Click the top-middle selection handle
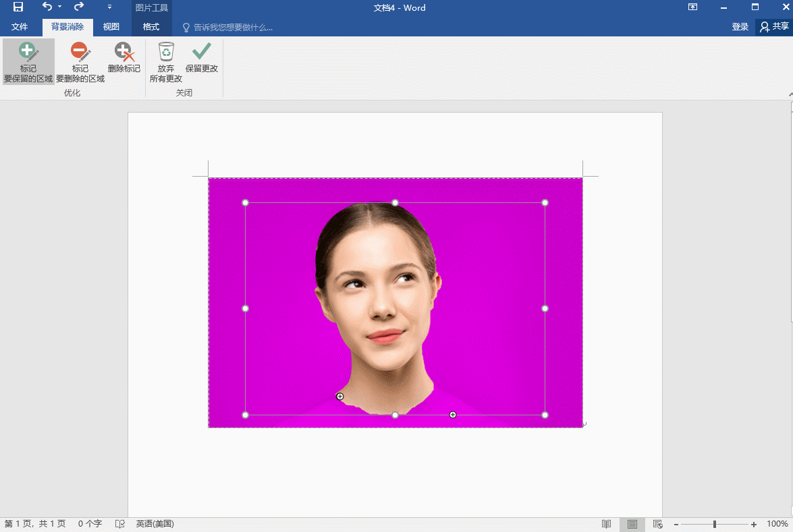Viewport: 793px width, 532px height. coord(395,202)
